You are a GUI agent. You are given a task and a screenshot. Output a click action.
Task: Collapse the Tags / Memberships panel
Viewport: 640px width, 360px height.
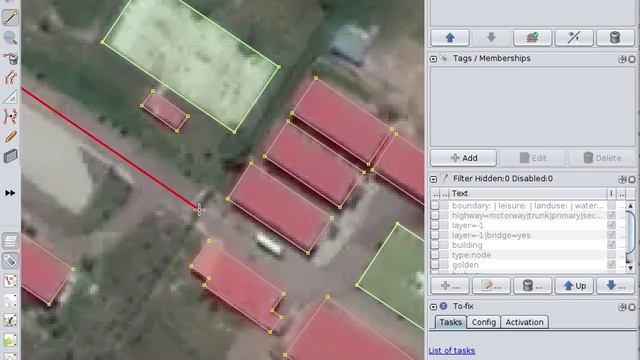[433, 59]
